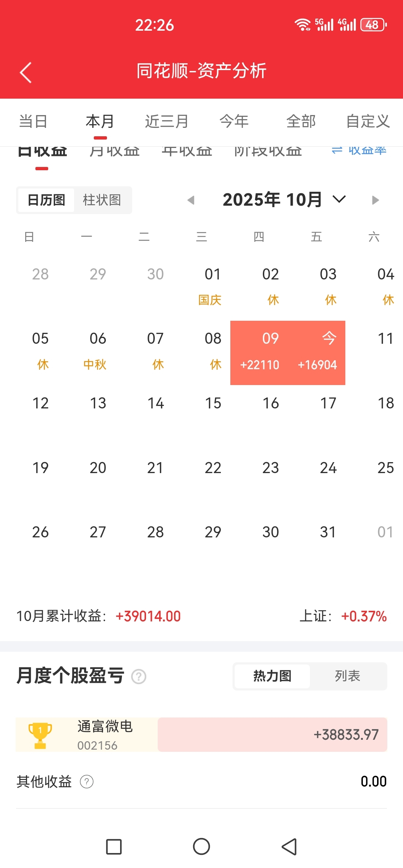Tap help icon beside 月度个股盈亏

pyautogui.click(x=139, y=677)
